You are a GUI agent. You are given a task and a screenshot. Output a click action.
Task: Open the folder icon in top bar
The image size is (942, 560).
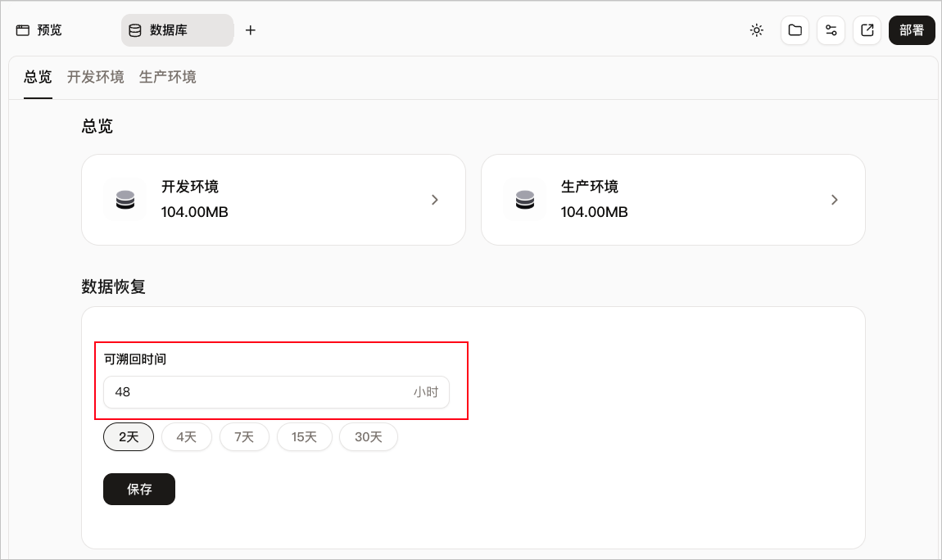point(795,30)
